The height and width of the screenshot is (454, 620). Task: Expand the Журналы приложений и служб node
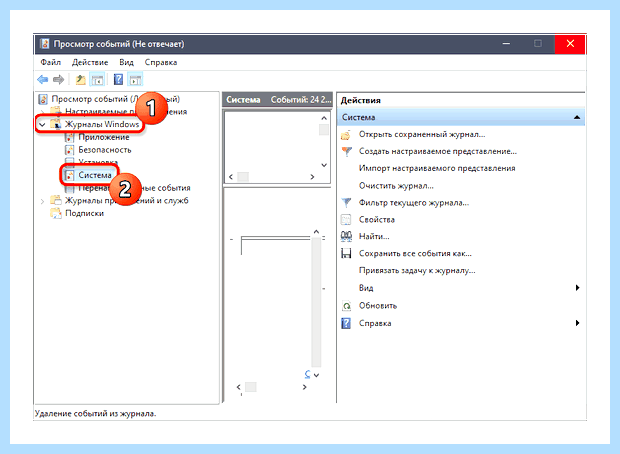pos(42,201)
